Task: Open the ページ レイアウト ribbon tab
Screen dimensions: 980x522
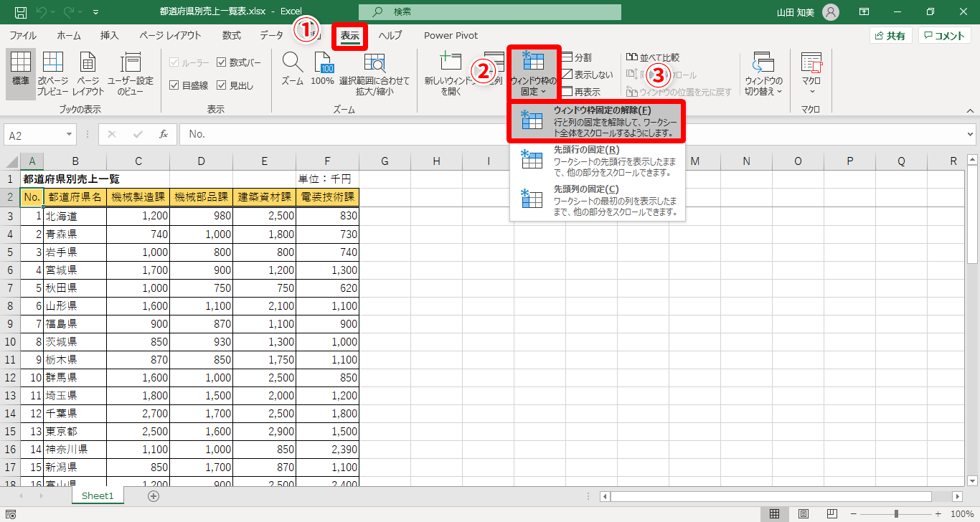Action: tap(171, 35)
